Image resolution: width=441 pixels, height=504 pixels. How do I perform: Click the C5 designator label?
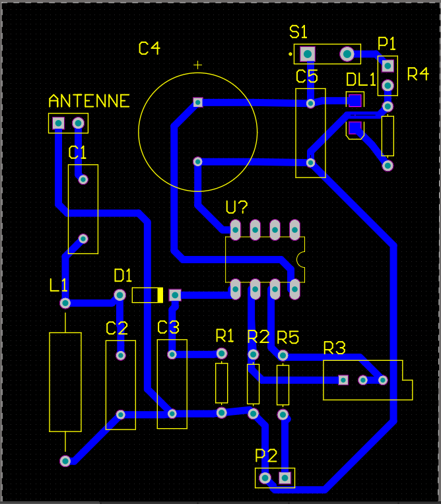[x=307, y=77]
